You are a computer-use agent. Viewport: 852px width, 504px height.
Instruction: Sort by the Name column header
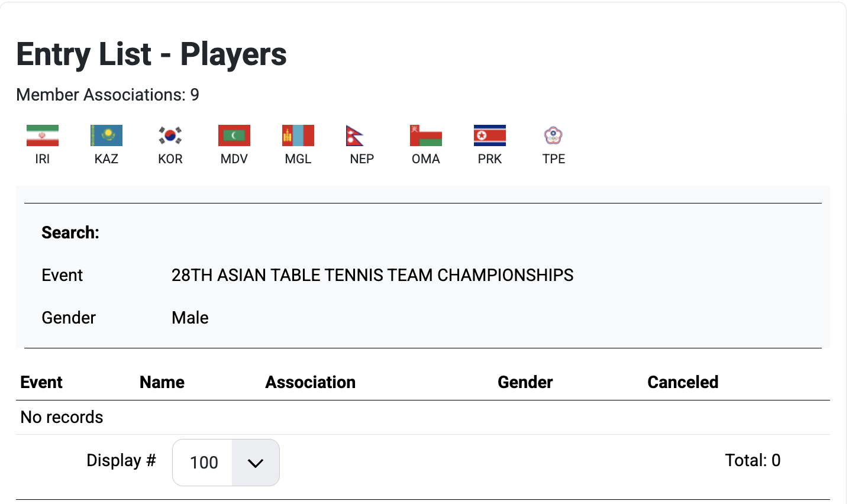[x=162, y=382]
